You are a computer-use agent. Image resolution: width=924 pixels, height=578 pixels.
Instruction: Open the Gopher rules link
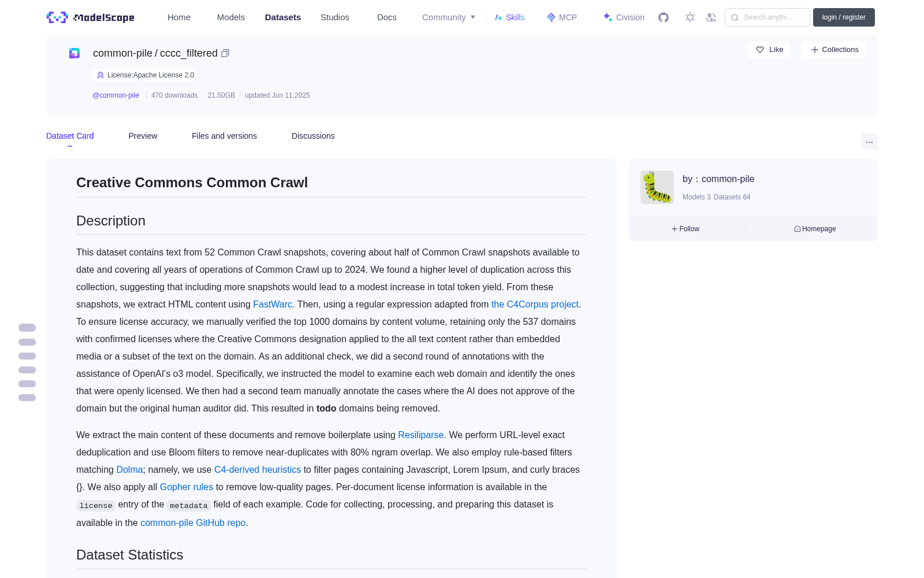pos(187,487)
